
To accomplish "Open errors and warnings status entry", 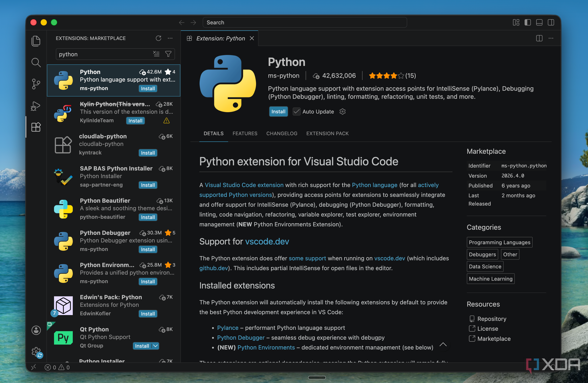I will tap(57, 367).
